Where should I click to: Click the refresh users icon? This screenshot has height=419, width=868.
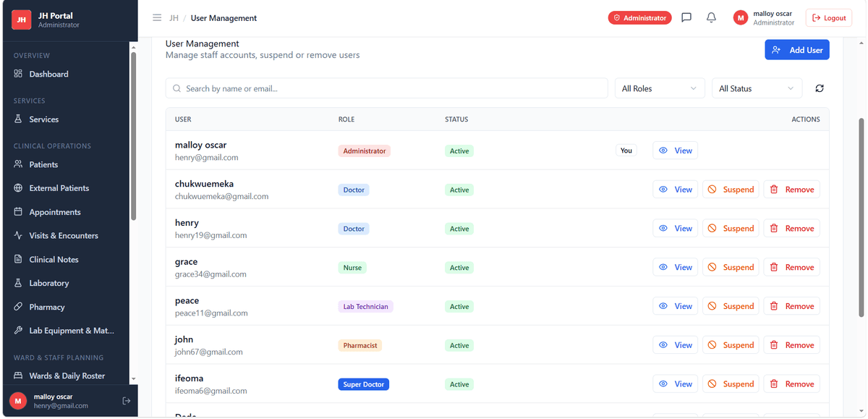820,88
